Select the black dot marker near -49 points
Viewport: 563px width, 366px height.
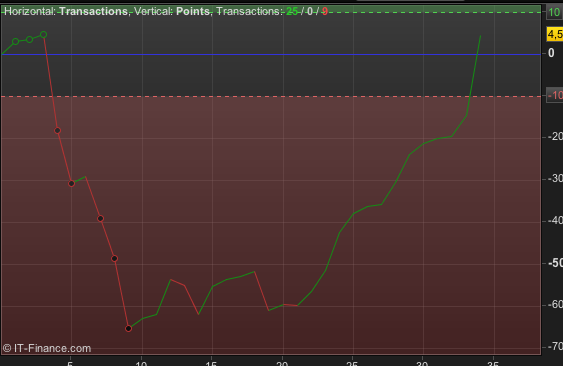pos(115,259)
